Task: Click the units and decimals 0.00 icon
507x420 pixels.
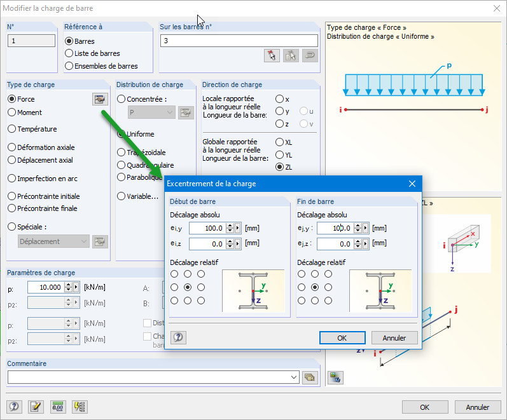Action: 58,407
